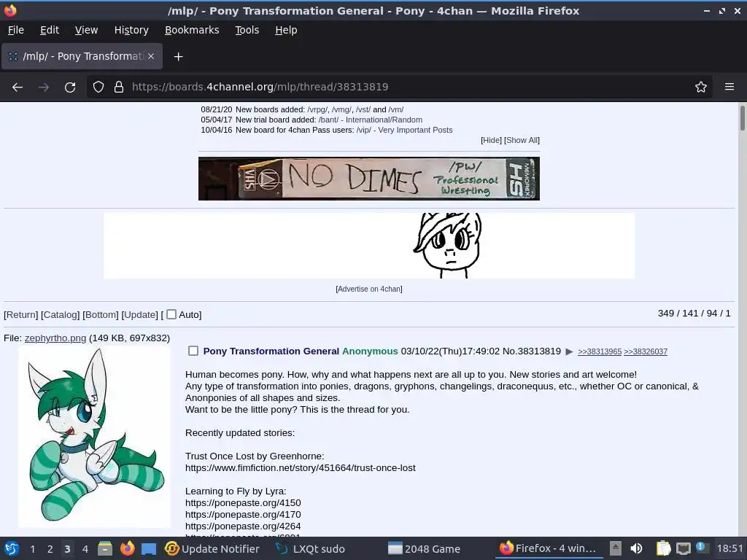
Task: Toggle the Auto update checkbox
Action: (x=171, y=314)
